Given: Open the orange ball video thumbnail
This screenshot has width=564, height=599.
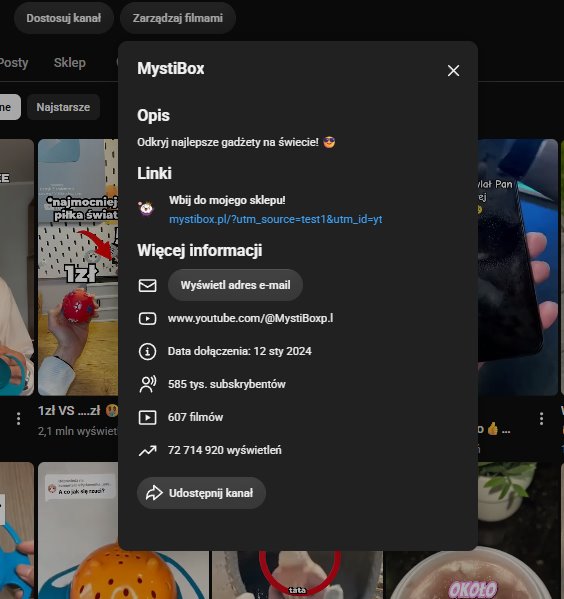Looking at the screenshot, I should pos(78,531).
